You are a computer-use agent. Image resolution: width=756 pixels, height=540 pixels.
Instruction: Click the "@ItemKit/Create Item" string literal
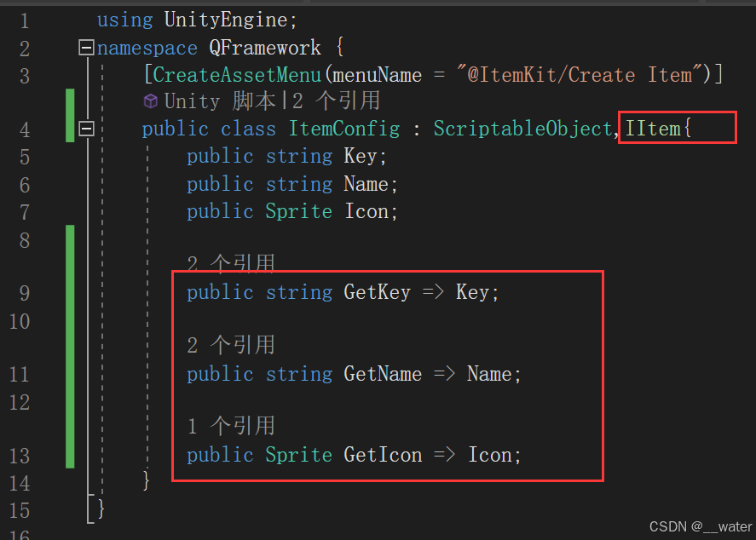[580, 75]
